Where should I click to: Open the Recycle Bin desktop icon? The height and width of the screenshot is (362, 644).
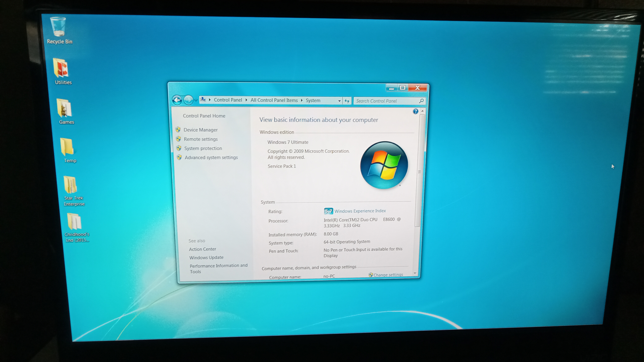point(58,27)
